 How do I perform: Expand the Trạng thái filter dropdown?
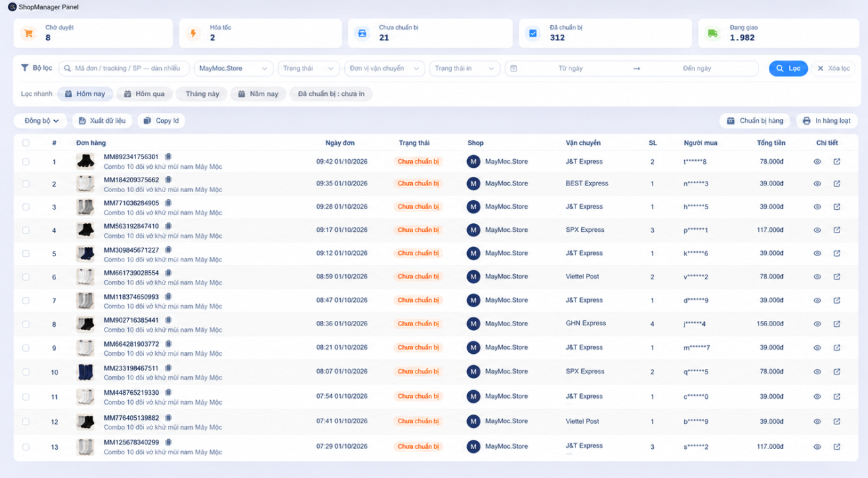[x=309, y=69]
